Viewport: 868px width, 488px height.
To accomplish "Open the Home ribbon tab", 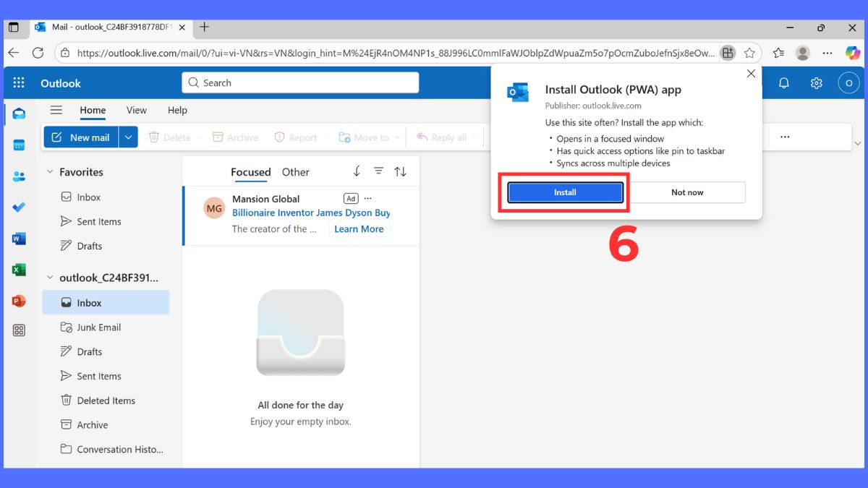I will pos(93,110).
